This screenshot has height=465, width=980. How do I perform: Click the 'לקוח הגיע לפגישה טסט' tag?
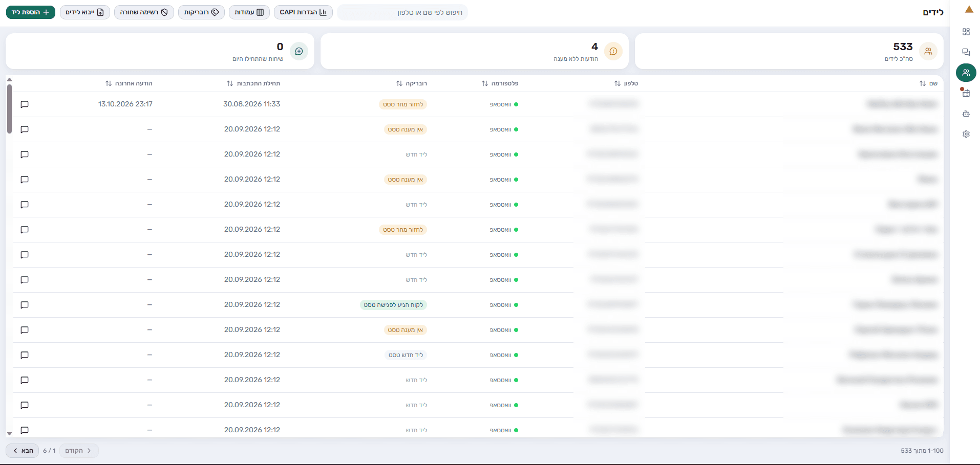click(393, 305)
